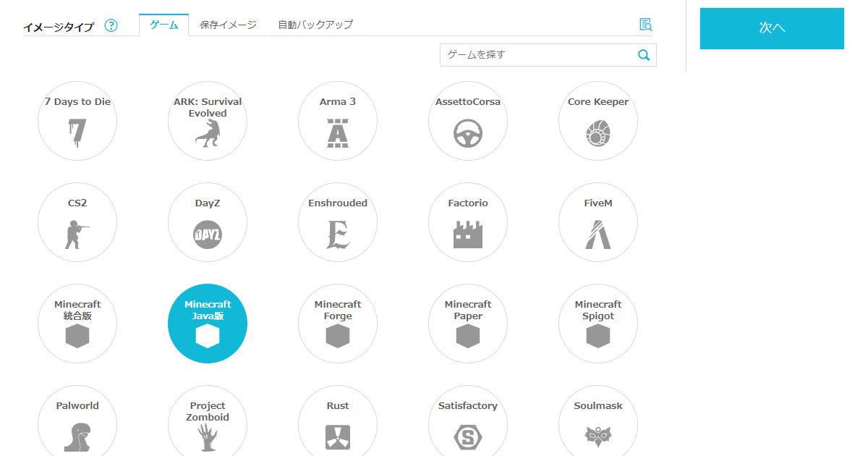The height and width of the screenshot is (456, 868).
Task: Open the 自動バックアップ tab
Action: click(x=315, y=25)
